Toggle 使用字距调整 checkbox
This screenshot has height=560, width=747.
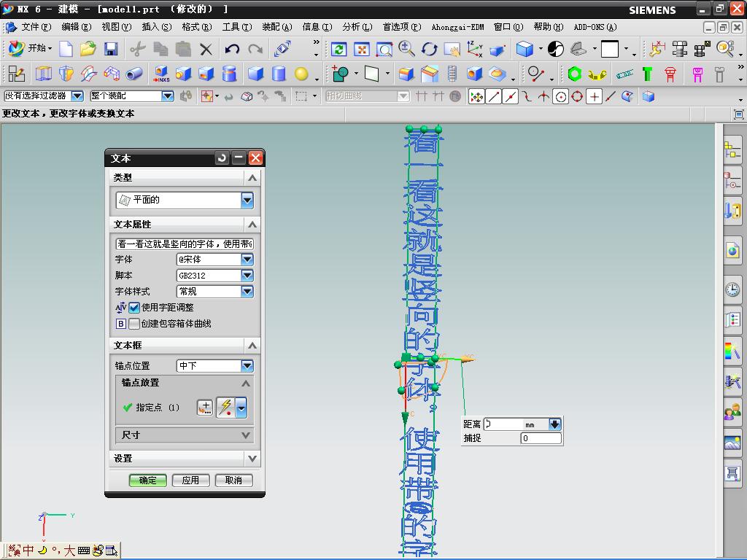(134, 308)
